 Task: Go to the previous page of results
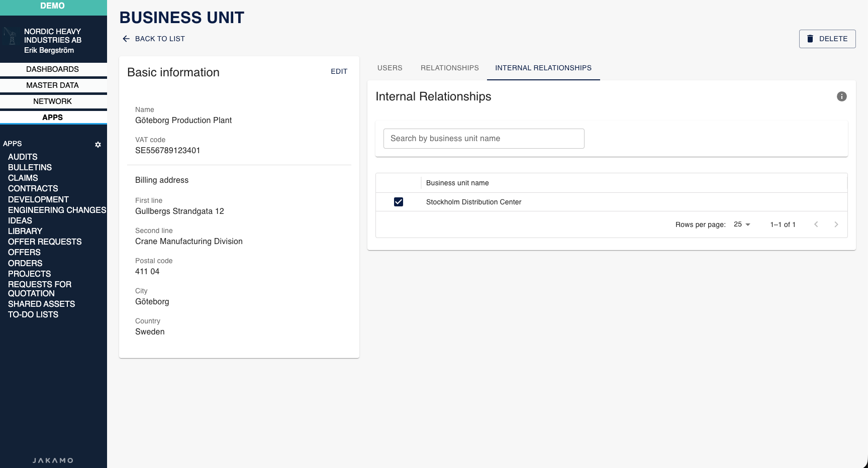coord(816,224)
